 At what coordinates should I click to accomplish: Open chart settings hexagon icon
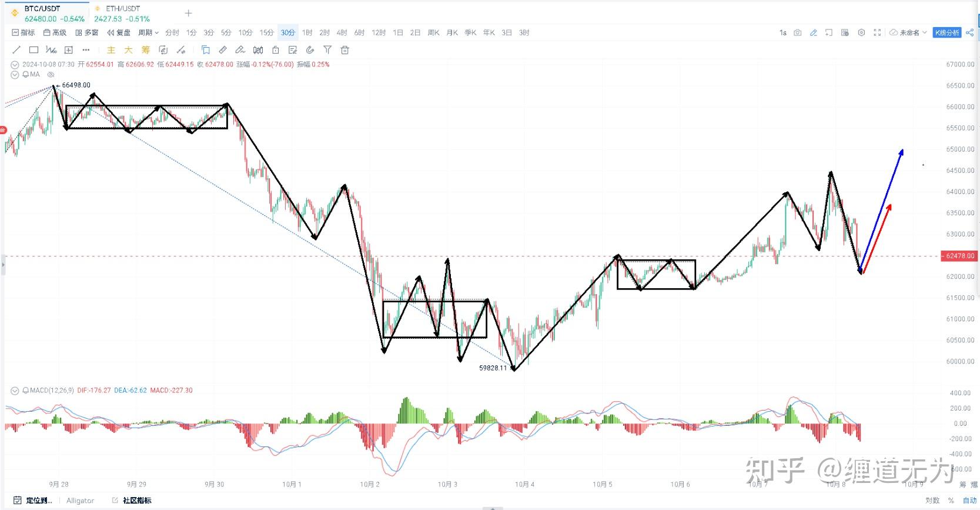point(861,33)
